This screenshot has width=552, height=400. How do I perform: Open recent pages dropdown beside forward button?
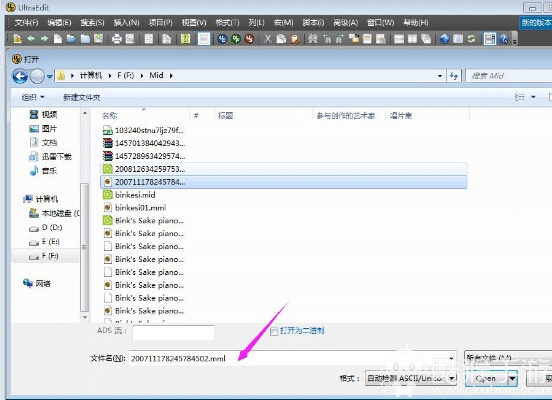pyautogui.click(x=49, y=76)
